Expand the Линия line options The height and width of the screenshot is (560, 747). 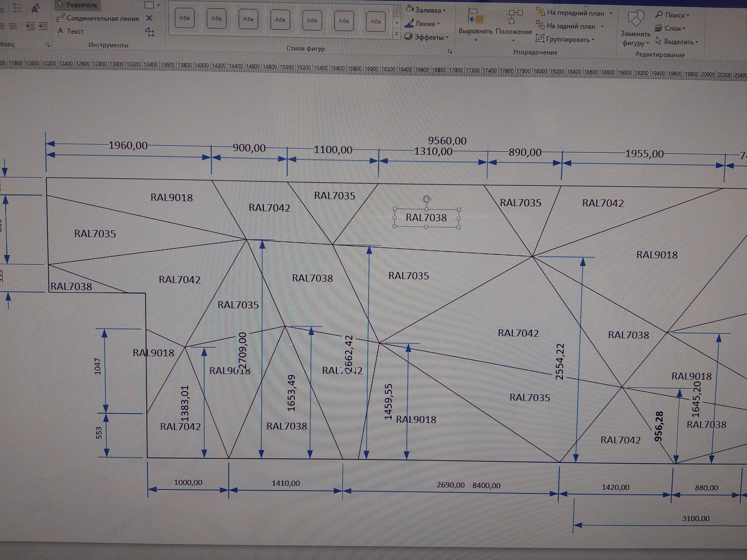point(424,24)
